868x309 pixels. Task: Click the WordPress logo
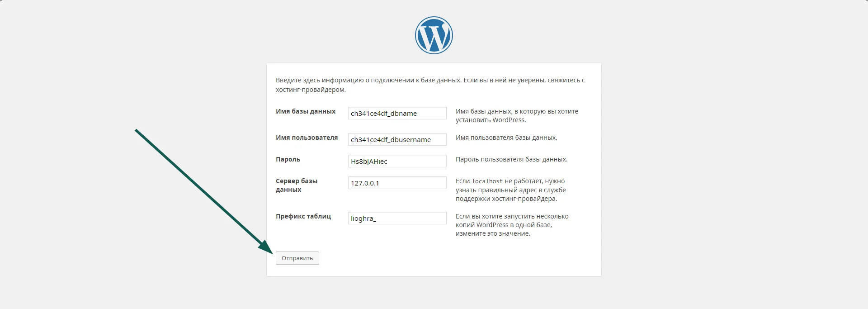(x=434, y=35)
